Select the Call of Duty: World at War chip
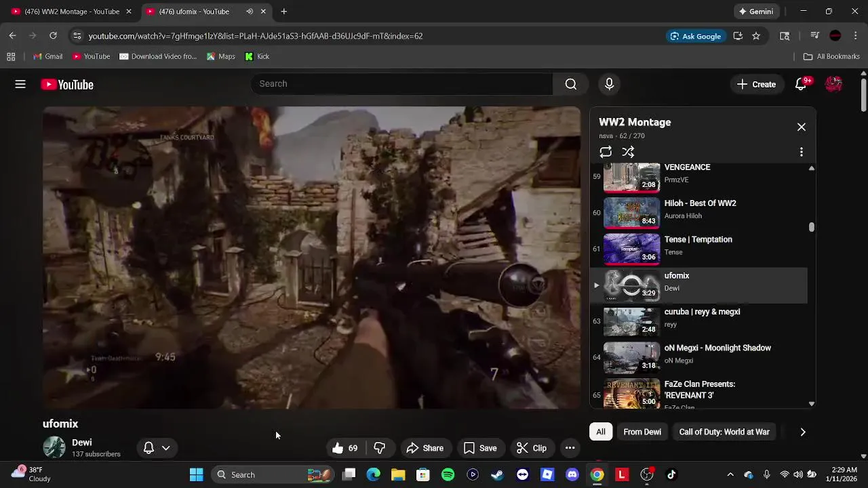Screen dimensions: 868x488 click(x=724, y=432)
